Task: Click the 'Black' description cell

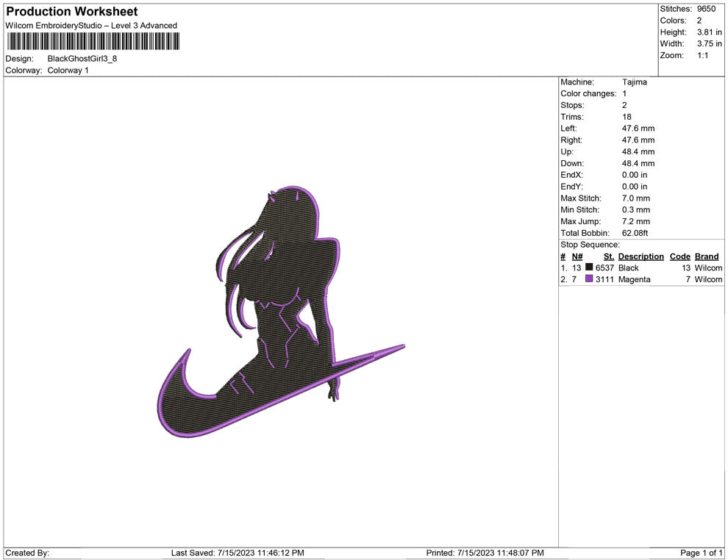Action: tap(629, 268)
